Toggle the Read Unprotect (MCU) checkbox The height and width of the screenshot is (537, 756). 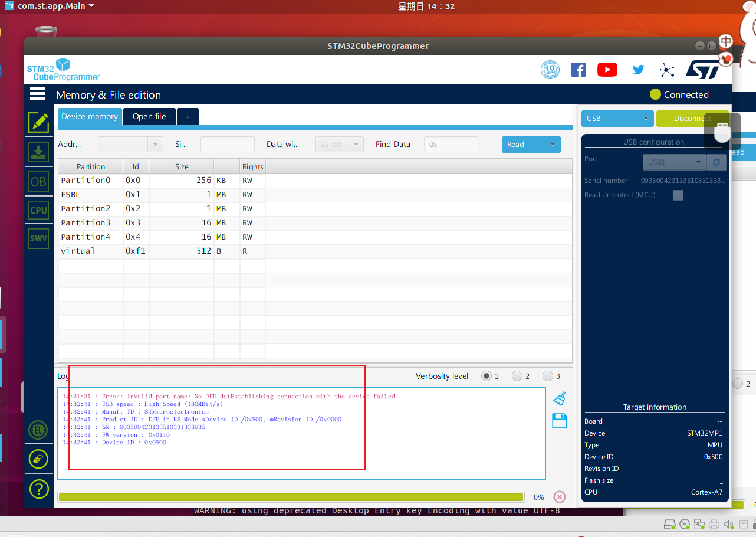point(678,195)
